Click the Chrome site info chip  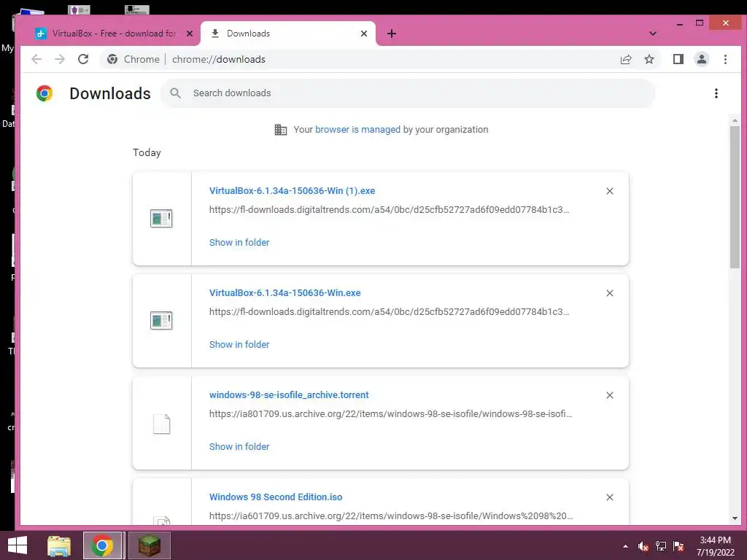pyautogui.click(x=133, y=59)
